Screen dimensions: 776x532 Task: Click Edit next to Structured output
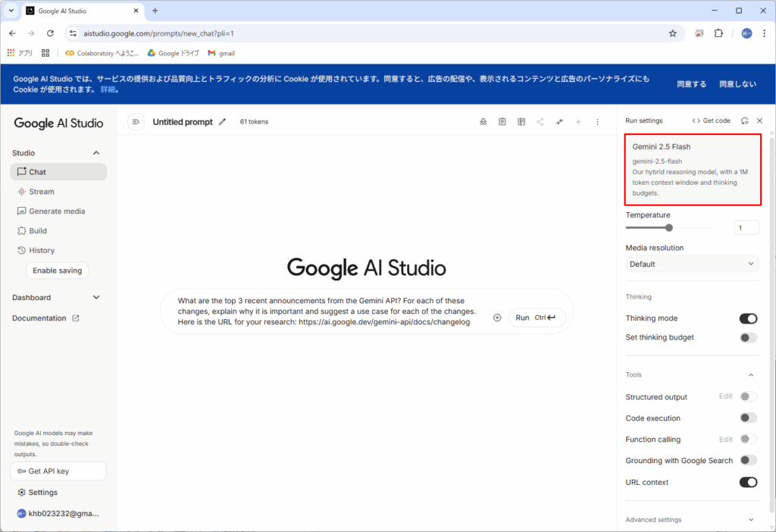[725, 396]
